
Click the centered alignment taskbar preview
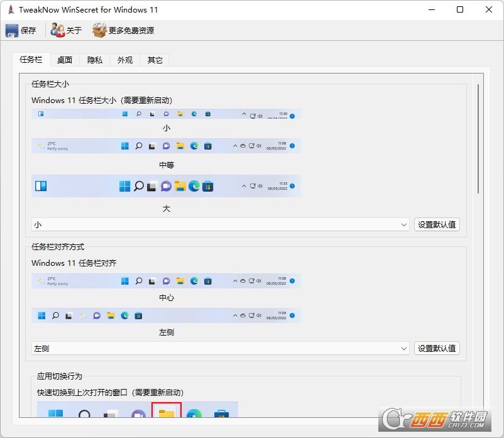(x=166, y=281)
